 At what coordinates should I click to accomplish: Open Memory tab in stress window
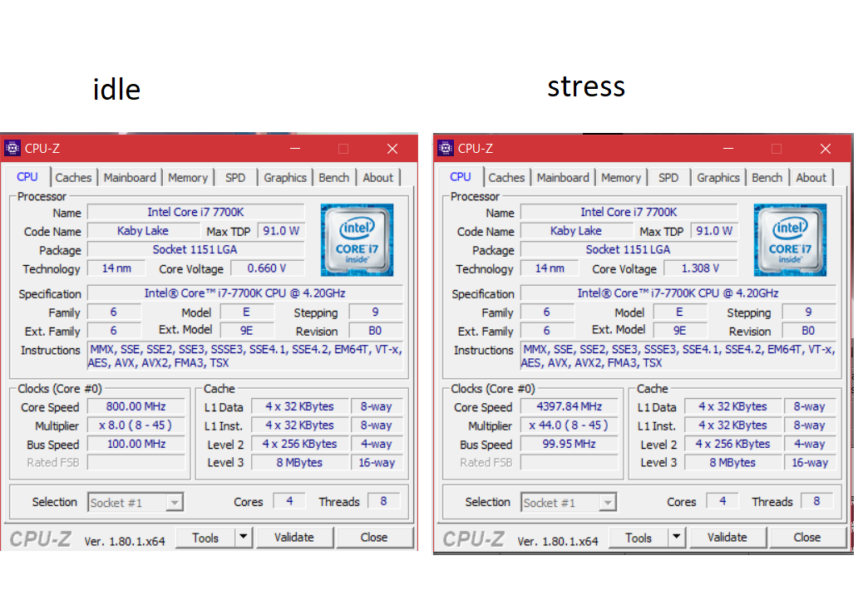pos(620,178)
